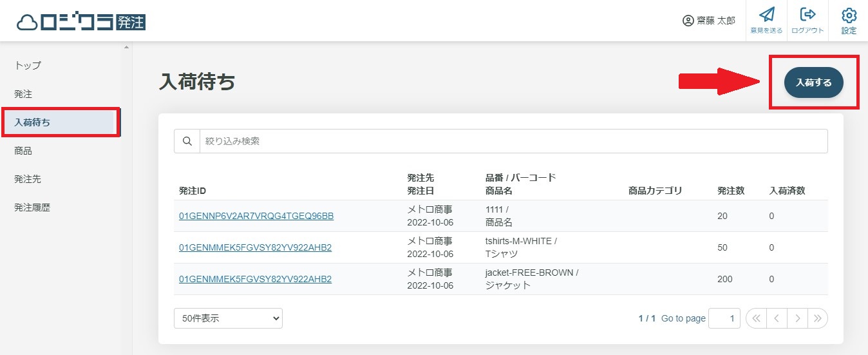Click the 齋藤 太郎 user name
The height and width of the screenshot is (355, 868).
(x=716, y=21)
